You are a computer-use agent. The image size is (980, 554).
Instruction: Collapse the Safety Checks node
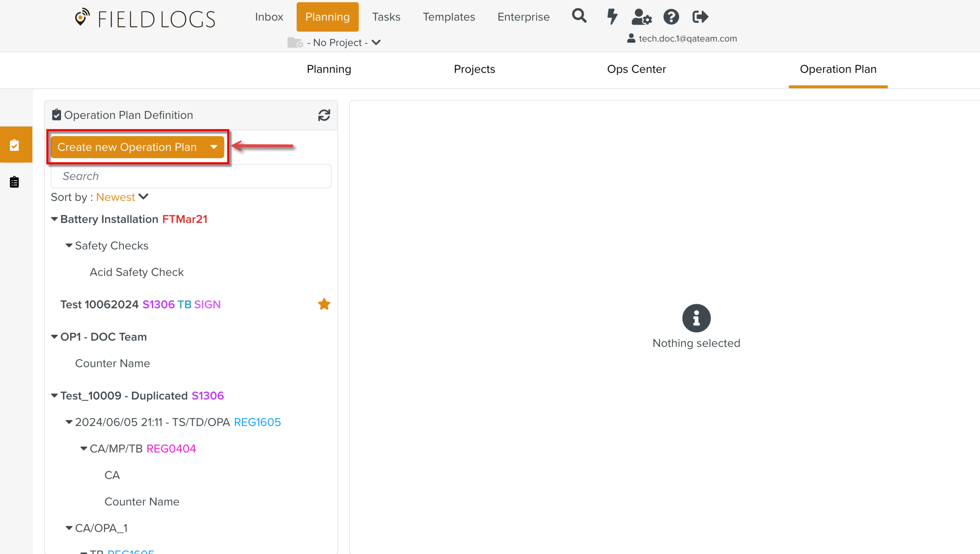(69, 246)
